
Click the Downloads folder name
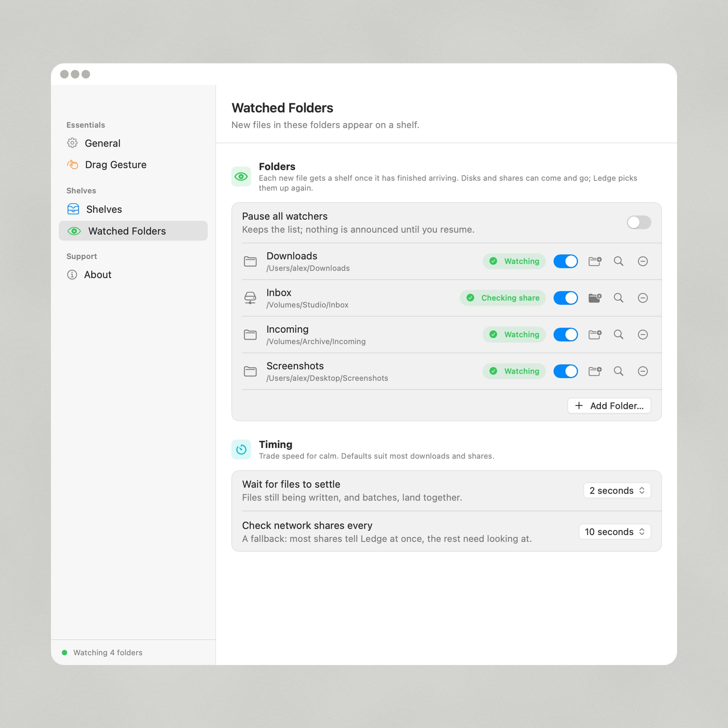click(292, 256)
